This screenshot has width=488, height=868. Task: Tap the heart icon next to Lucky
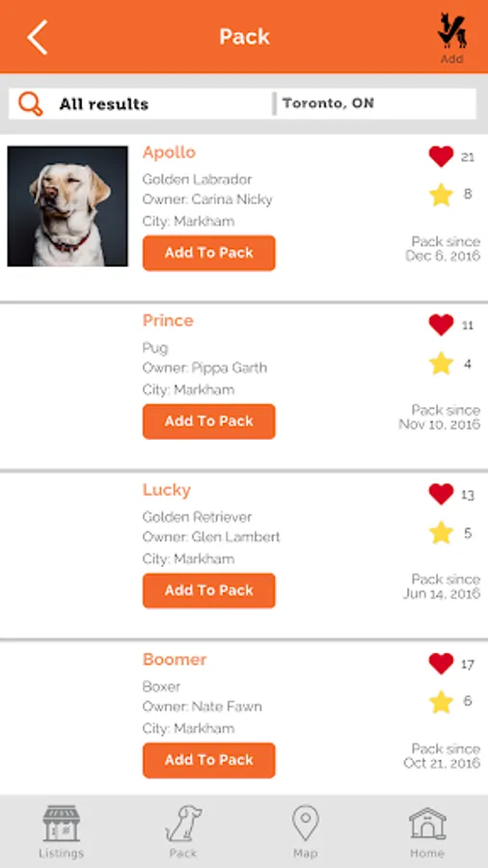(x=441, y=494)
